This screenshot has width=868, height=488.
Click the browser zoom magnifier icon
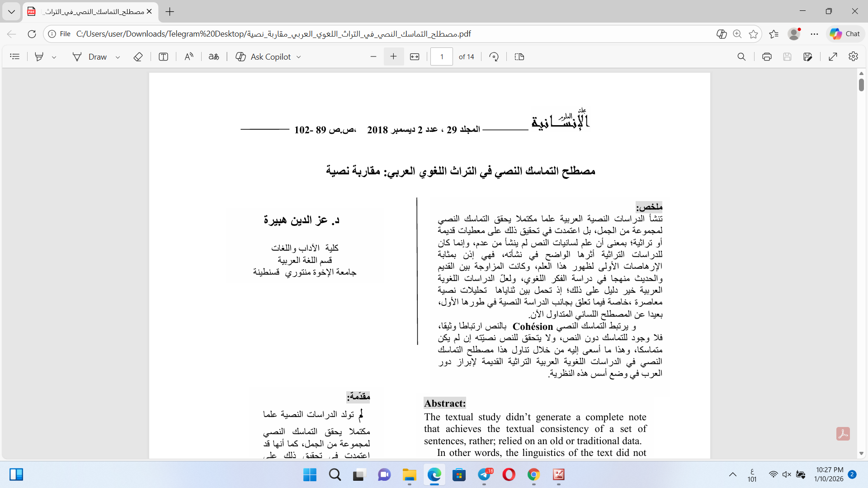tap(737, 34)
